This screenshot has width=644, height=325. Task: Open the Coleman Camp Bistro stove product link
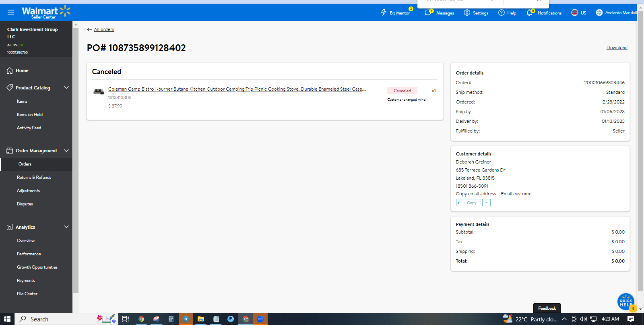(237, 89)
